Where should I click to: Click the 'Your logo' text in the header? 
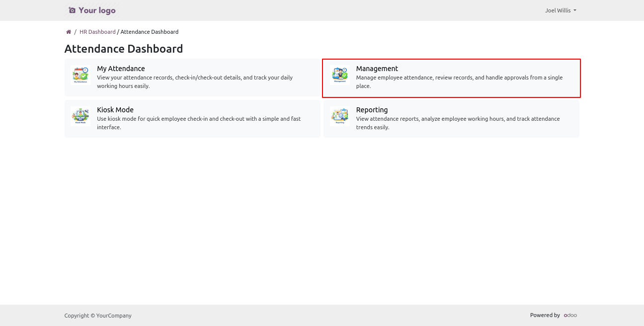(97, 10)
